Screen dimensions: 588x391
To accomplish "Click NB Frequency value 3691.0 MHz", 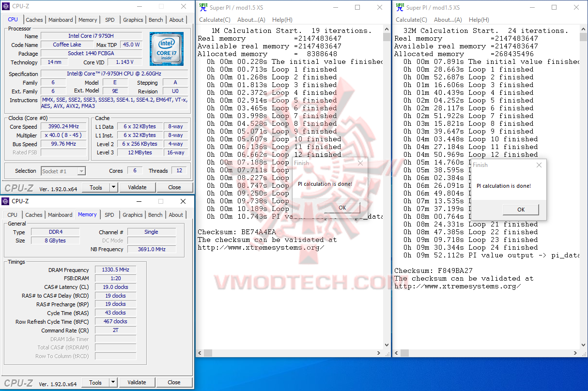I will click(x=152, y=249).
